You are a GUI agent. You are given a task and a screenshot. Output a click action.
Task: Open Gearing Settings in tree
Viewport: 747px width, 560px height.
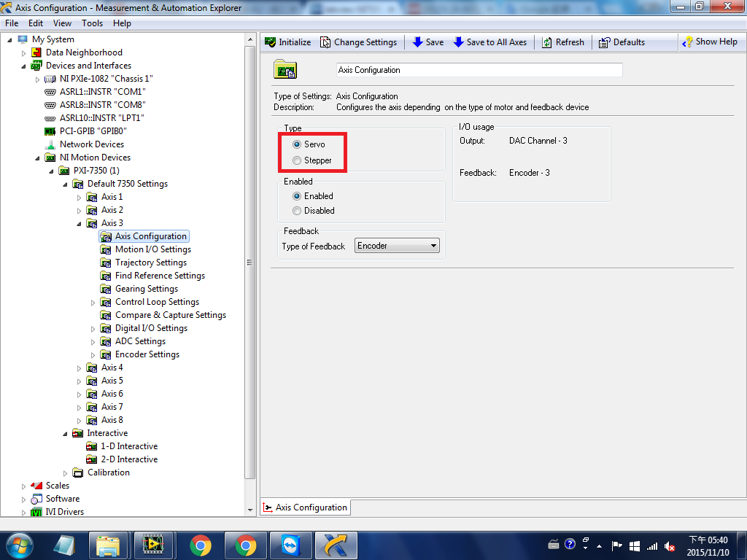pyautogui.click(x=147, y=289)
